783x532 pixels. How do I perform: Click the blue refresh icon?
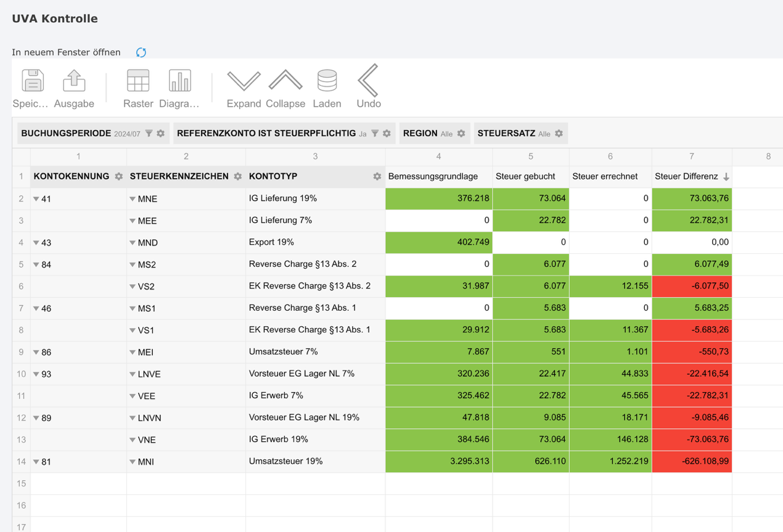tap(141, 52)
